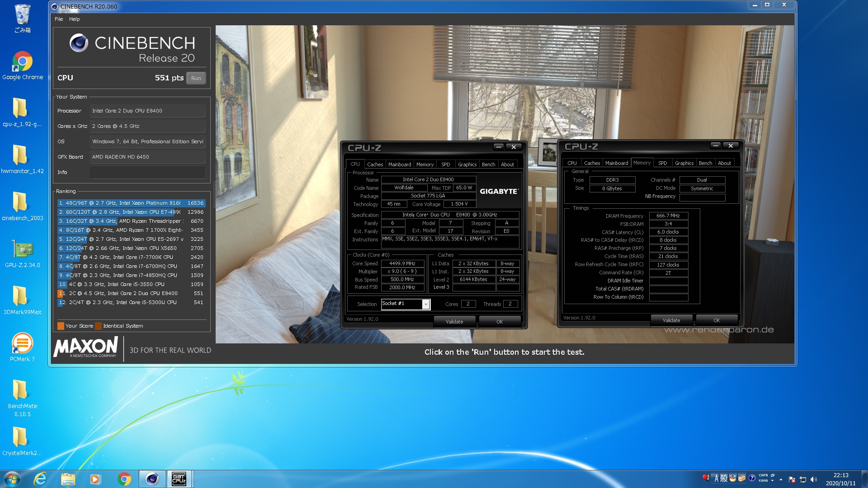
Task: Click Validate in right CPU-Z window
Action: click(671, 320)
